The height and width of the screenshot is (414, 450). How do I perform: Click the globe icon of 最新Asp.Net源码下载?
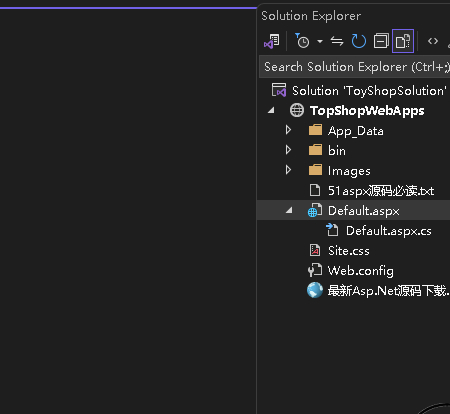[x=315, y=290]
